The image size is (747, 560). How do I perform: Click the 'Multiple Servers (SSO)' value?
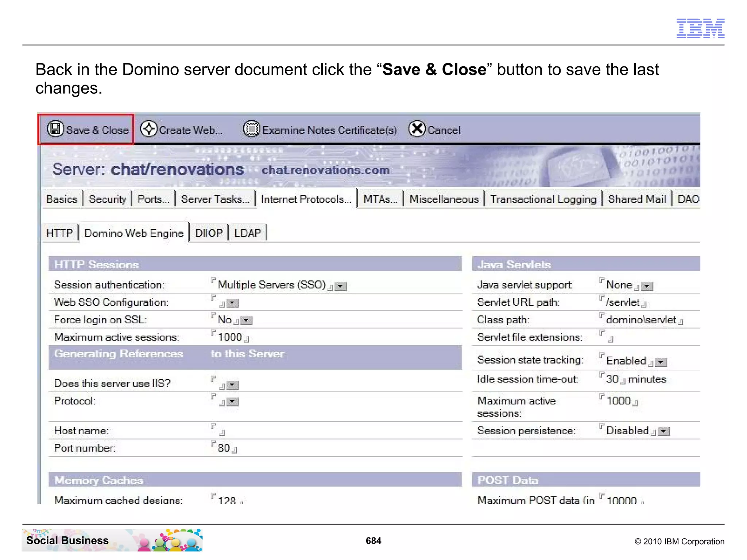pyautogui.click(x=272, y=285)
